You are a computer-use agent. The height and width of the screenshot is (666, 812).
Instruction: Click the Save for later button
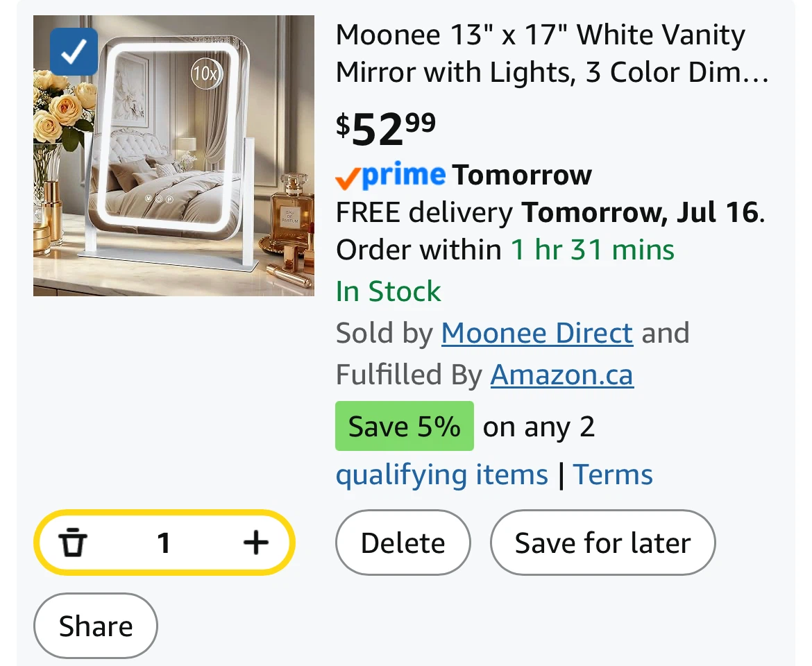603,543
